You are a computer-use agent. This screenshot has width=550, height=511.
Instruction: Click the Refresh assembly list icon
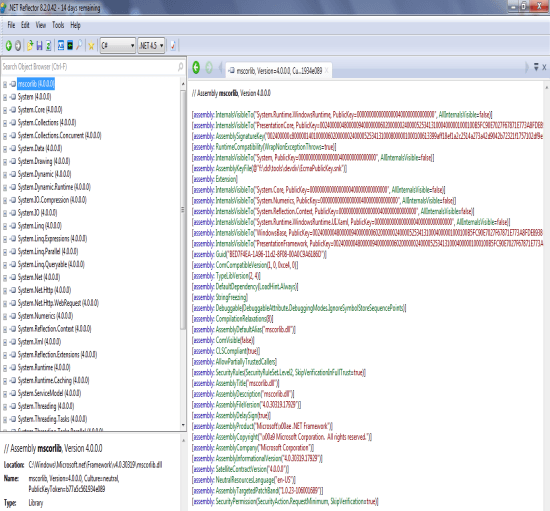coord(48,46)
